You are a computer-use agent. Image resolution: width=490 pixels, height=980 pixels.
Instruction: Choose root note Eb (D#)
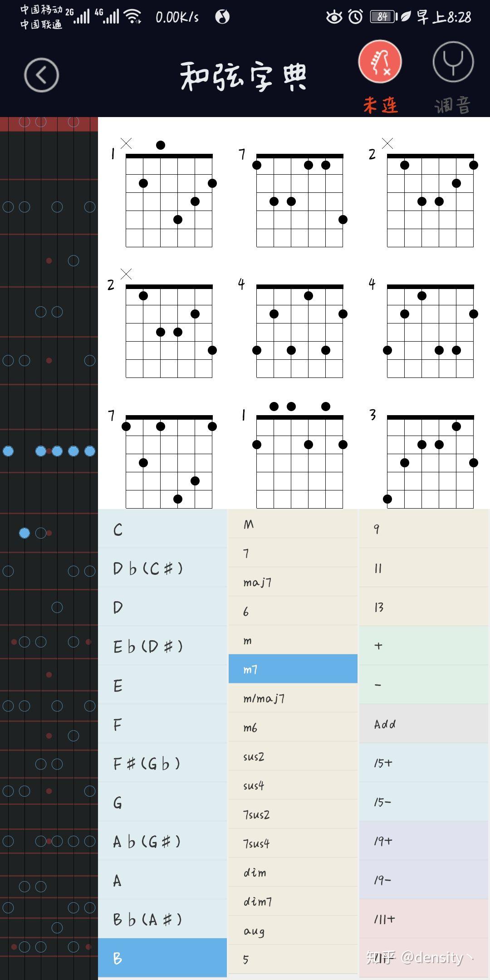click(162, 646)
